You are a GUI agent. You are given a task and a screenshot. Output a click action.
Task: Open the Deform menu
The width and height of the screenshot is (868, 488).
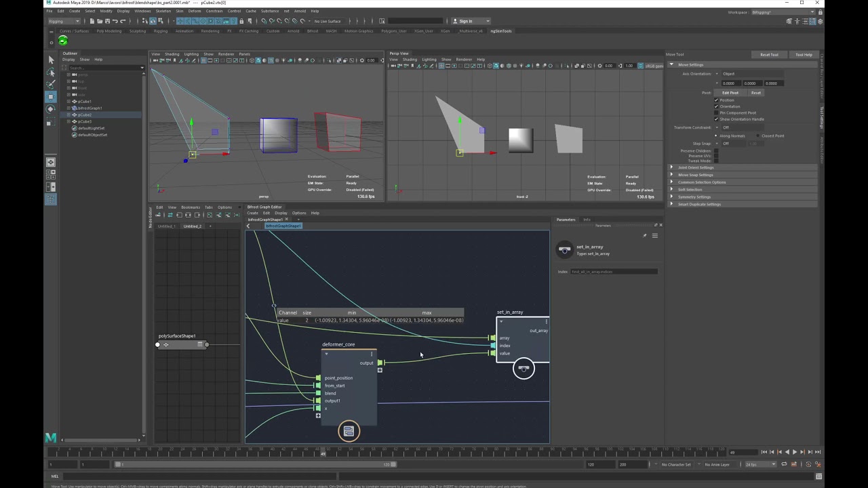(x=195, y=11)
